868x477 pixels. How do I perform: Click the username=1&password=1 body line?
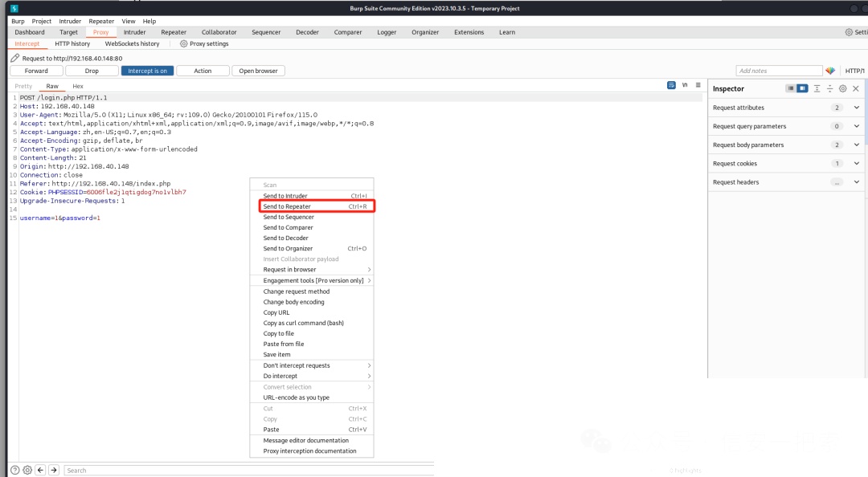[60, 218]
